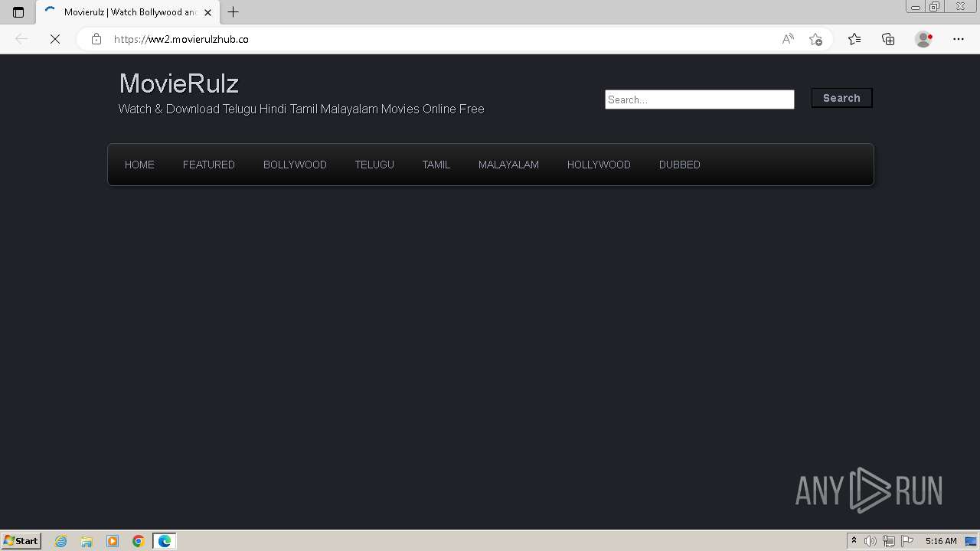Open the HOLLYWOOD category
Image resolution: width=980 pixels, height=551 pixels.
tap(599, 165)
